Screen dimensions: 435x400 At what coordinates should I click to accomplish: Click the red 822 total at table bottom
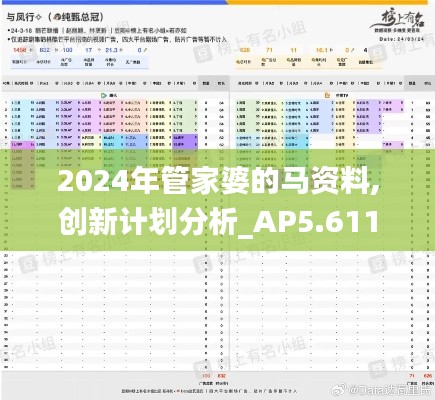click(x=221, y=376)
